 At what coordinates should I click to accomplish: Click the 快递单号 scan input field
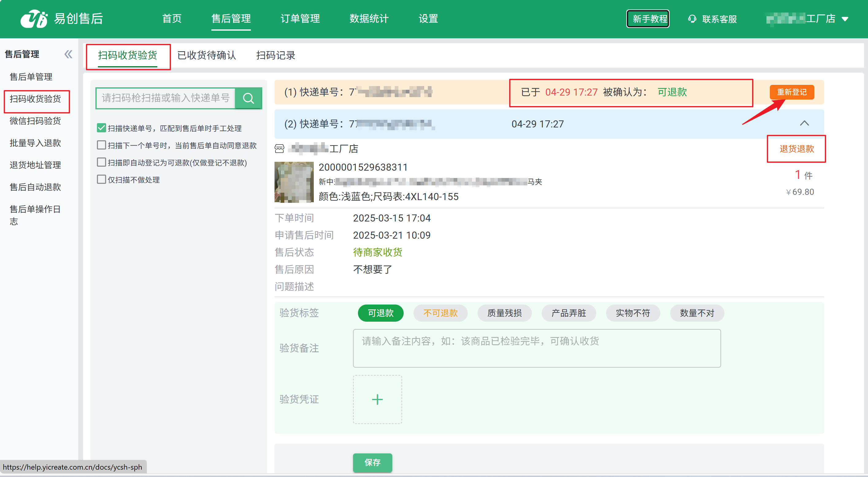[x=165, y=98]
